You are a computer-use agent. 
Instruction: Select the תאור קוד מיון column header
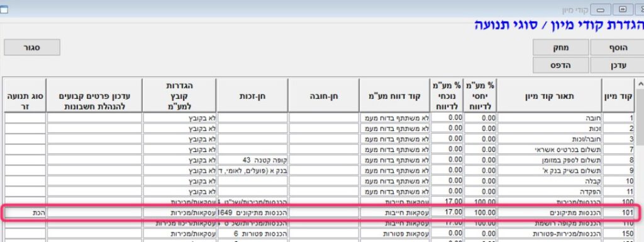[x=549, y=96]
